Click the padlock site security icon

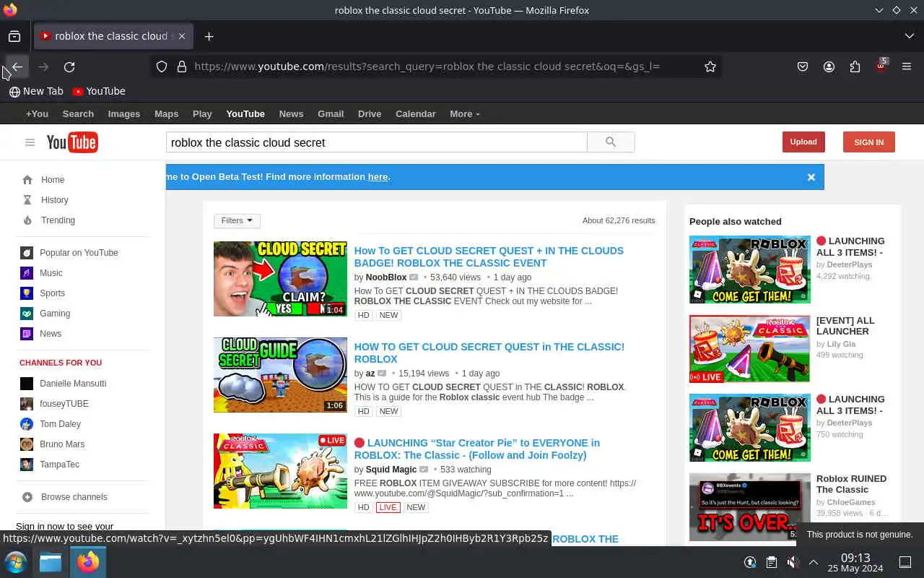click(182, 66)
